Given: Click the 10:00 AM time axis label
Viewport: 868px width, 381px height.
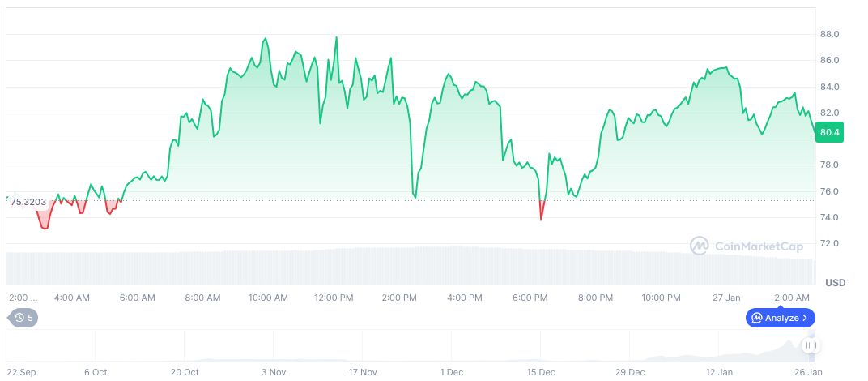Looking at the screenshot, I should [268, 298].
